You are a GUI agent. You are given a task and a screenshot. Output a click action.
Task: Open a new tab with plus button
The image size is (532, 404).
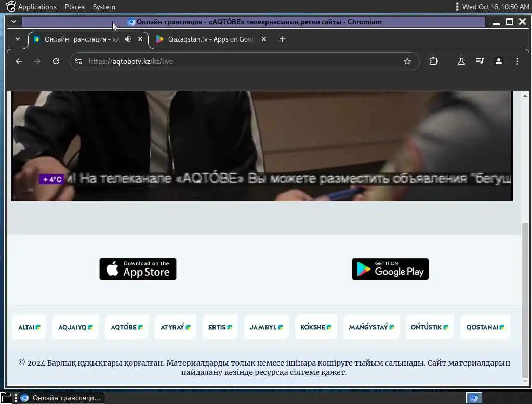tap(282, 39)
